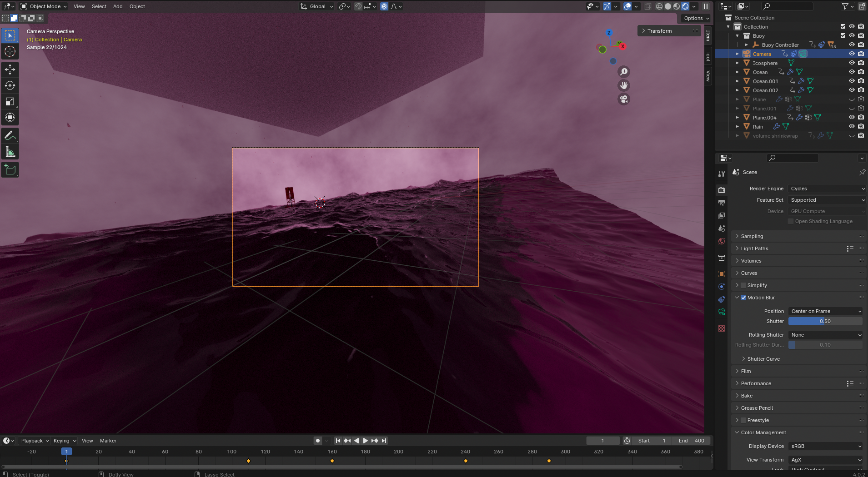Adjust the Shutter value slider

[825, 321]
